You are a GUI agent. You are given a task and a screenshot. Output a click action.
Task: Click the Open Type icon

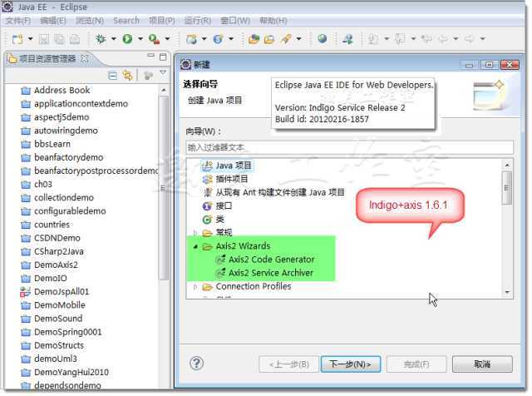[254, 39]
